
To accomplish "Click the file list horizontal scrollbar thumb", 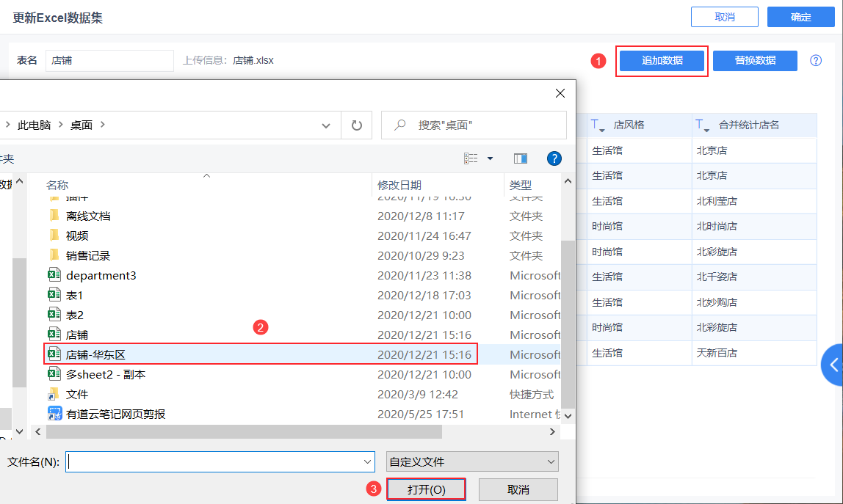I will [244, 431].
